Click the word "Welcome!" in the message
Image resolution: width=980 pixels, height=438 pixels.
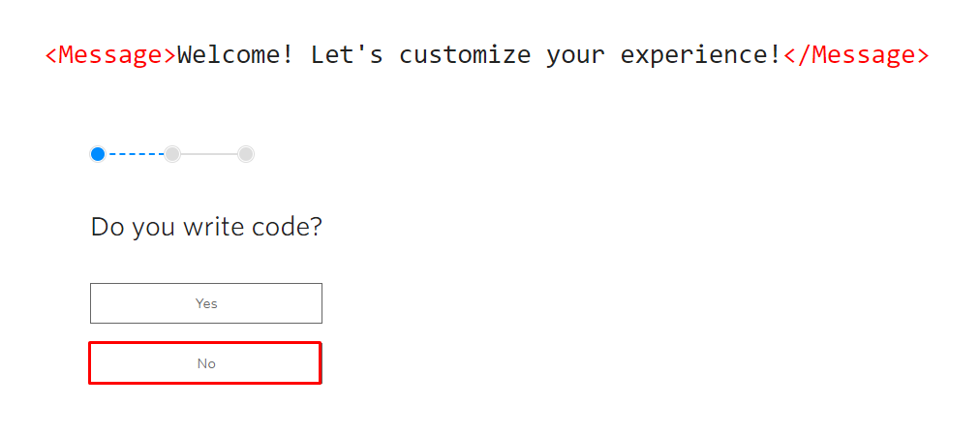[235, 55]
